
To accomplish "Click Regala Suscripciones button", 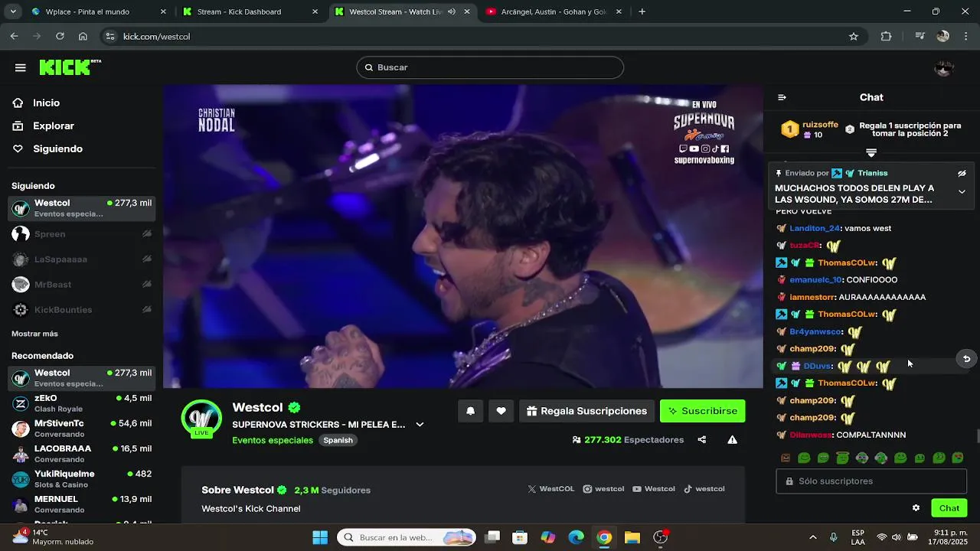I will (x=586, y=411).
